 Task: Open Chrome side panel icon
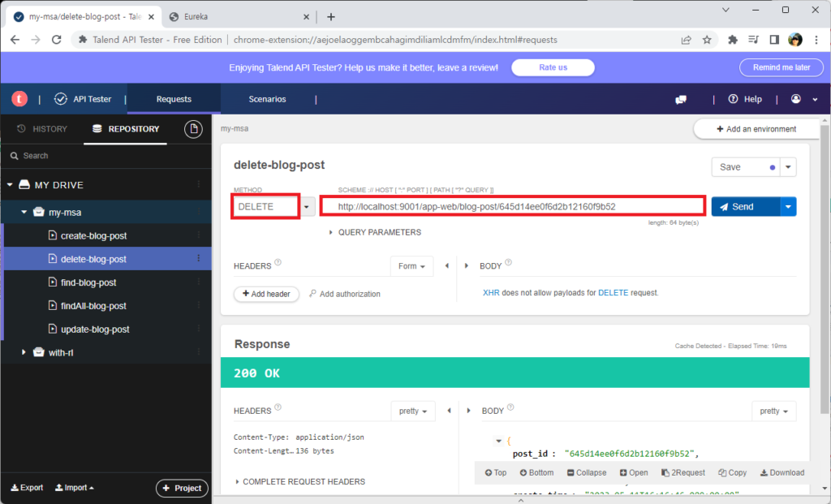click(x=774, y=40)
